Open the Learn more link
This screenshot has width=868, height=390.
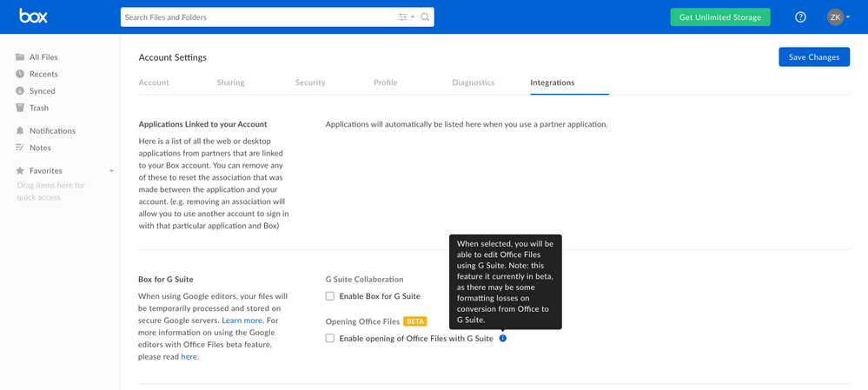[242, 321]
